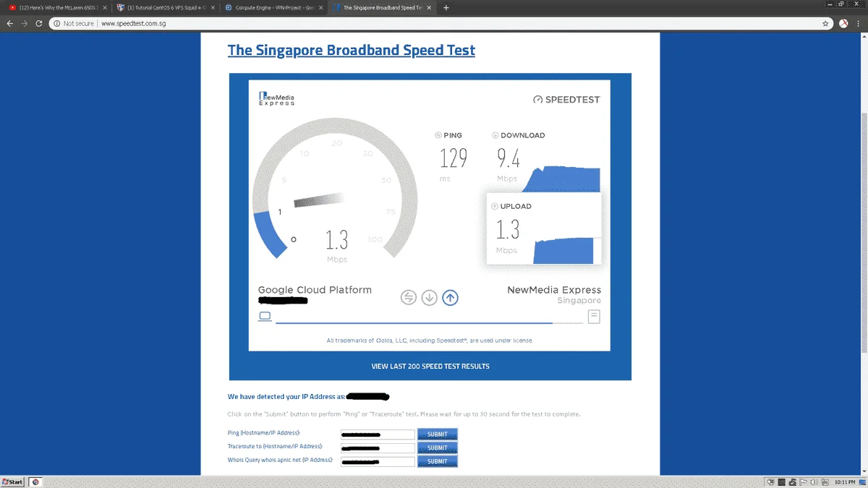Select the Singapore Broadband Speed Test tab
This screenshot has width=868, height=488.
tap(382, 8)
